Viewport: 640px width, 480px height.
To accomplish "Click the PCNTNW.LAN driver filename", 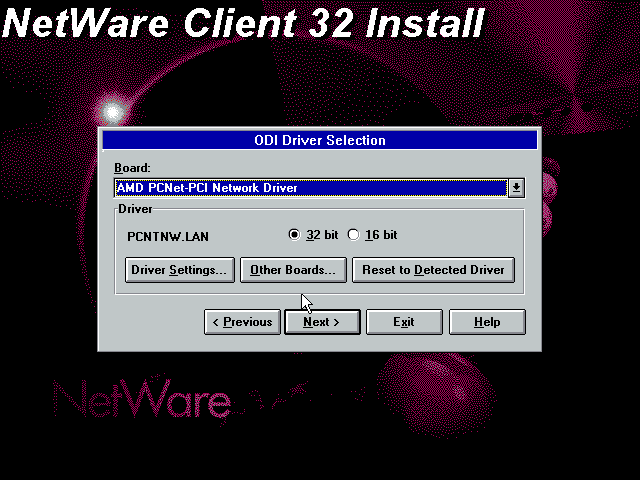I will click(x=168, y=237).
